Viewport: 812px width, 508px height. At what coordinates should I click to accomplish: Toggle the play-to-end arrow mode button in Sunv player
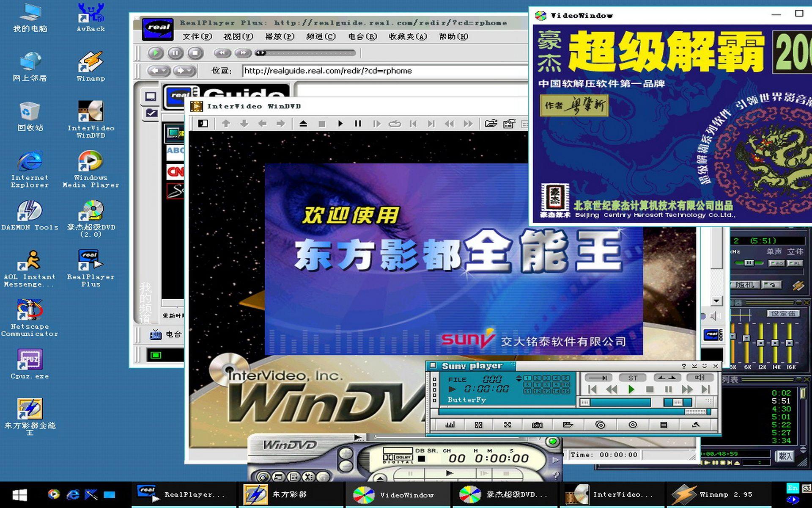point(598,378)
